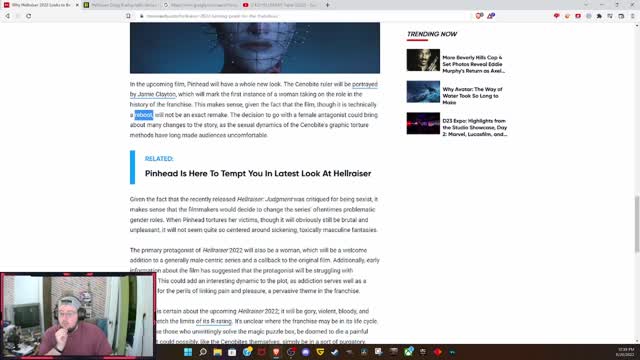Viewport: 640px width, 360px height.
Task: Switch to the second browser tab
Action: pyautogui.click(x=120, y=5)
